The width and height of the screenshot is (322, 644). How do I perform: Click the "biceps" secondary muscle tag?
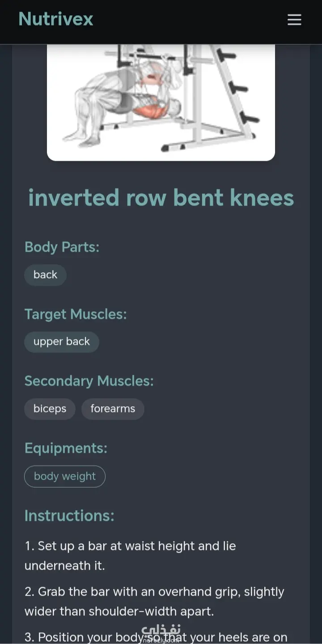click(50, 409)
